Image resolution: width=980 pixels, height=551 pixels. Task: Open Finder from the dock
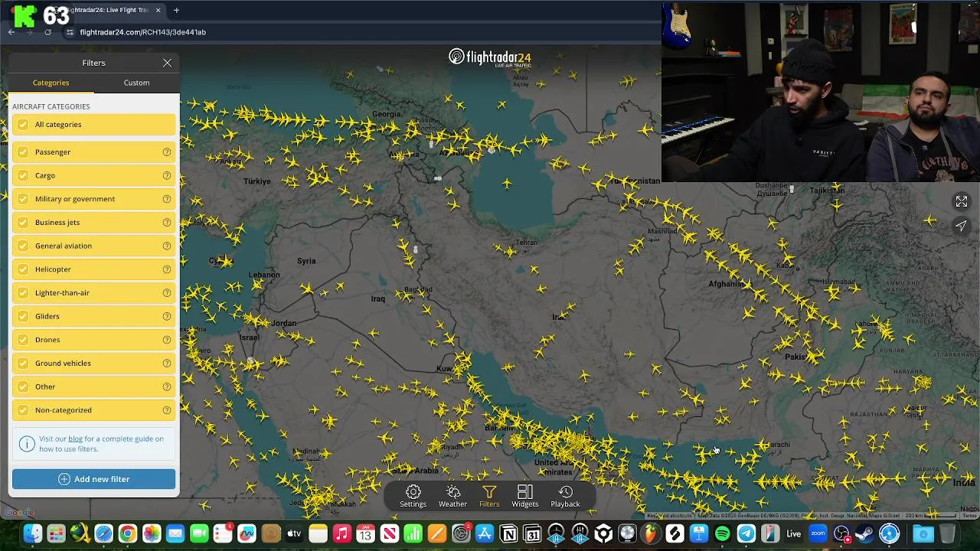tap(32, 533)
